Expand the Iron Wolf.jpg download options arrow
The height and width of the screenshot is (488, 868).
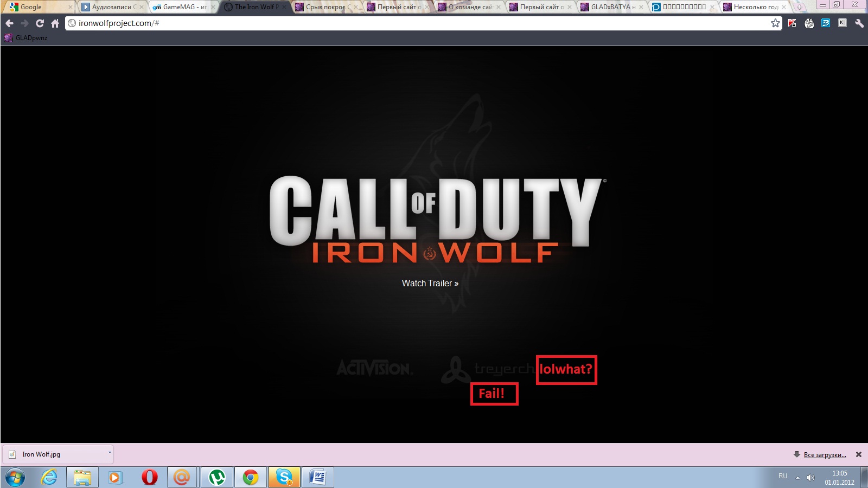pyautogui.click(x=109, y=452)
